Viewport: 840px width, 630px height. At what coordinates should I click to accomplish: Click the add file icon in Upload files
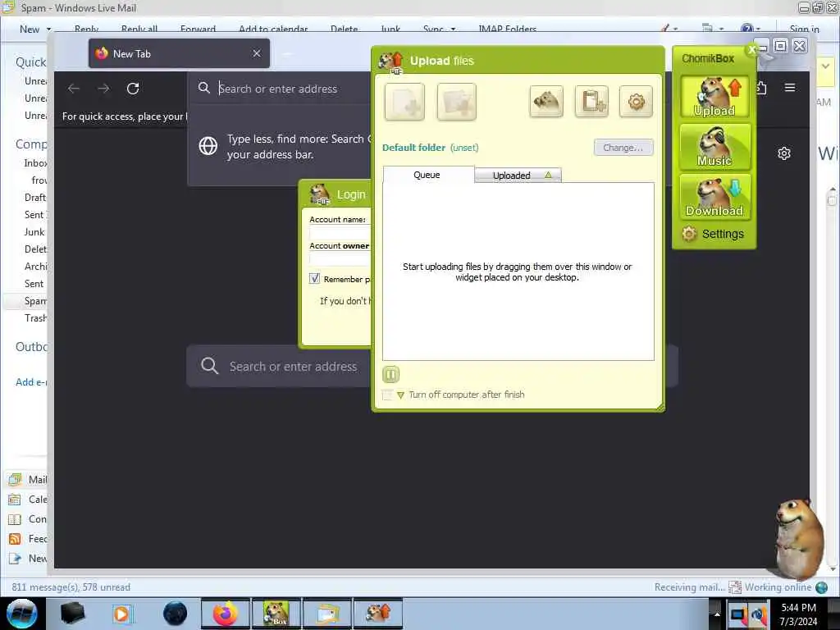(404, 101)
